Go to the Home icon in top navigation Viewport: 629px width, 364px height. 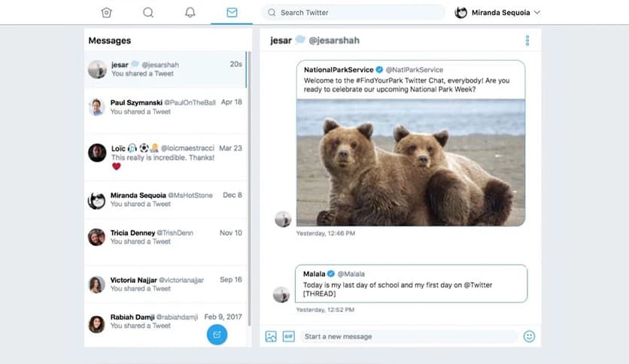pyautogui.click(x=106, y=13)
